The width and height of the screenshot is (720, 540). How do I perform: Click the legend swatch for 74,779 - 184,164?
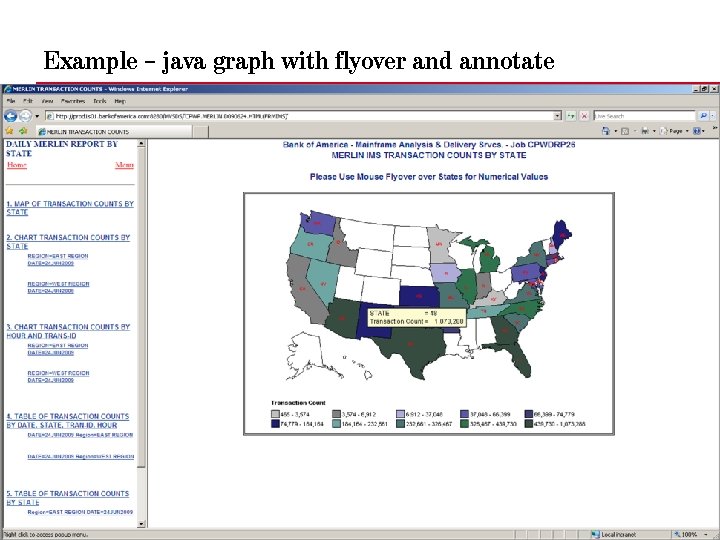click(275, 424)
